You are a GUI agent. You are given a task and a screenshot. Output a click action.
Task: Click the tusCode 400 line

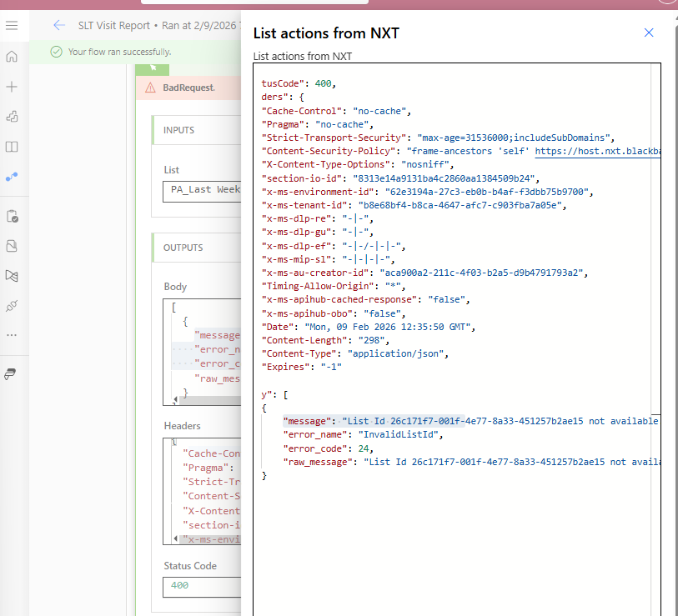tap(299, 84)
